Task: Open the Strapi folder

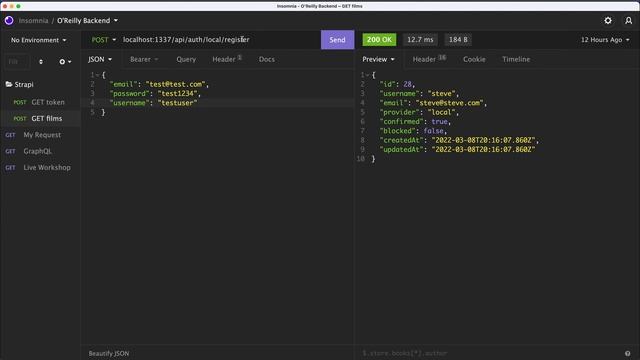Action: coord(20,84)
